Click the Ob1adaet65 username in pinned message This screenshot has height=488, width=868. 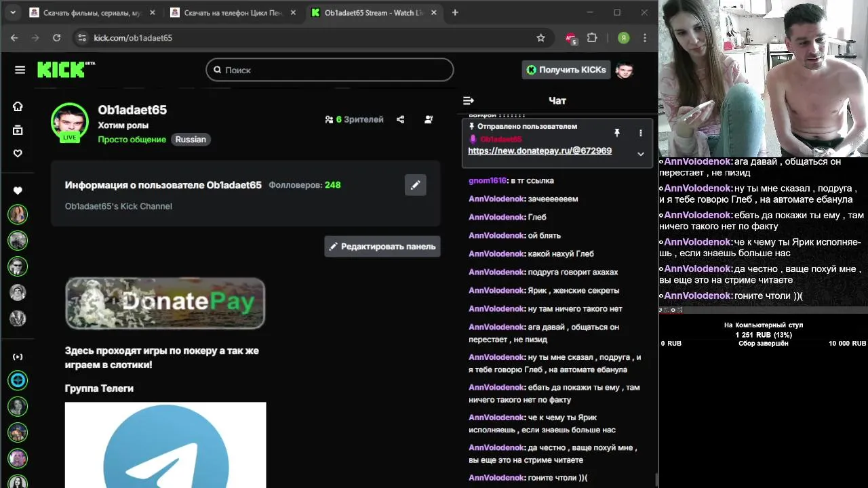(500, 139)
